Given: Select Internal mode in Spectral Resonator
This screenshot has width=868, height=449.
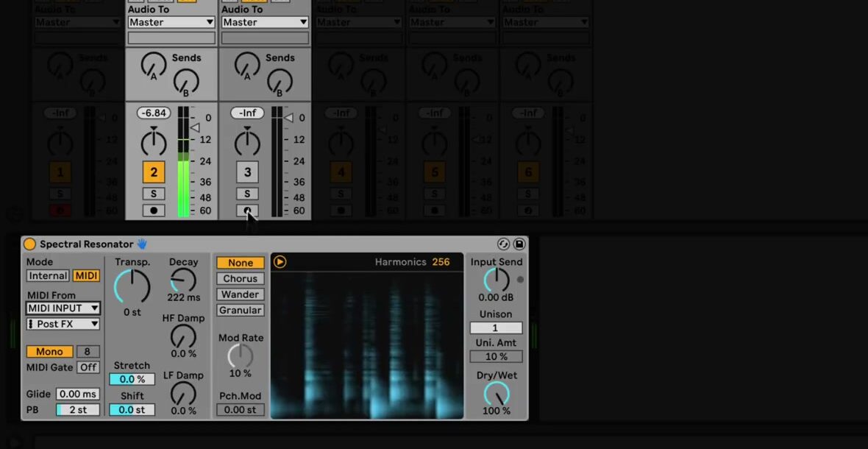Looking at the screenshot, I should tap(48, 276).
